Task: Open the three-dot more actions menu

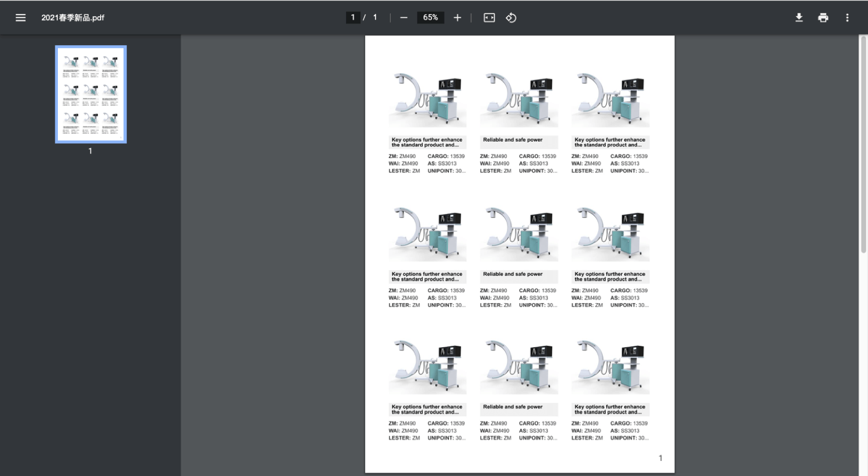Action: [847, 17]
